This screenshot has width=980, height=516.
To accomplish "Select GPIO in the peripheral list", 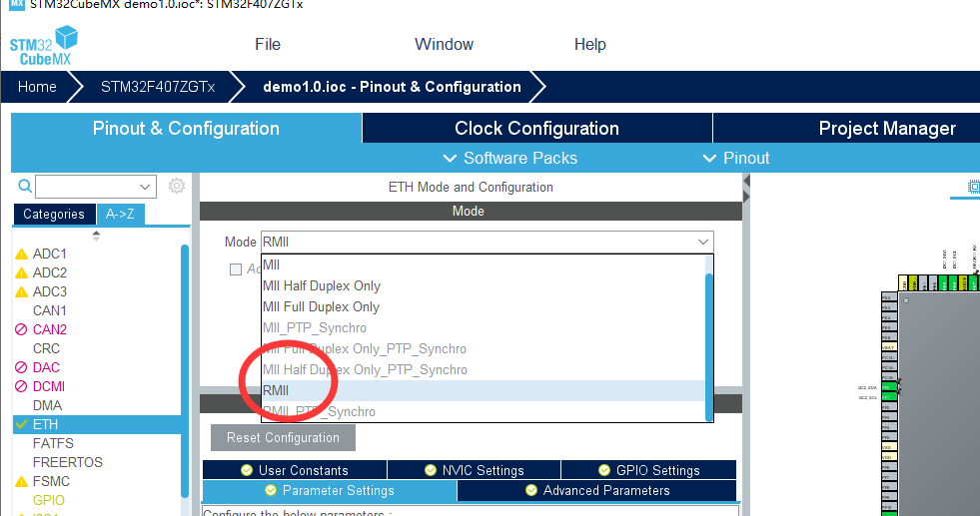I will tap(48, 500).
